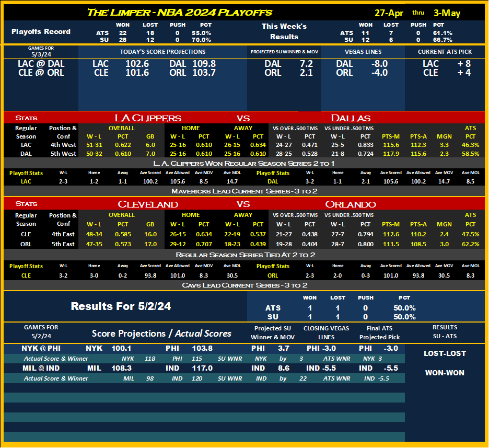Screen dimensions: 489x448
Task: Select DAL regular season ATS '58.5%'
Action: pos(470,154)
